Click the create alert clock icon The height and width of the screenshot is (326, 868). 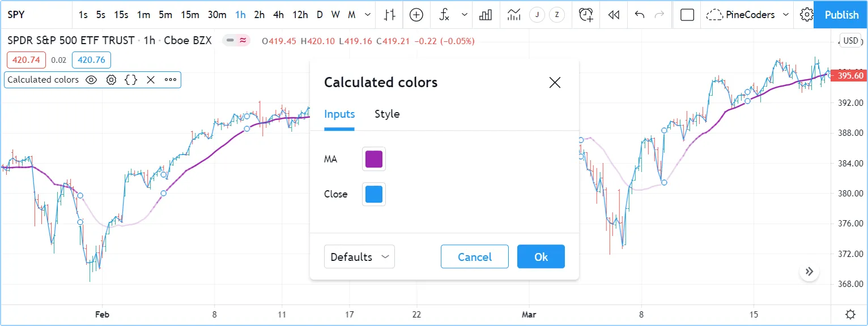pos(586,15)
